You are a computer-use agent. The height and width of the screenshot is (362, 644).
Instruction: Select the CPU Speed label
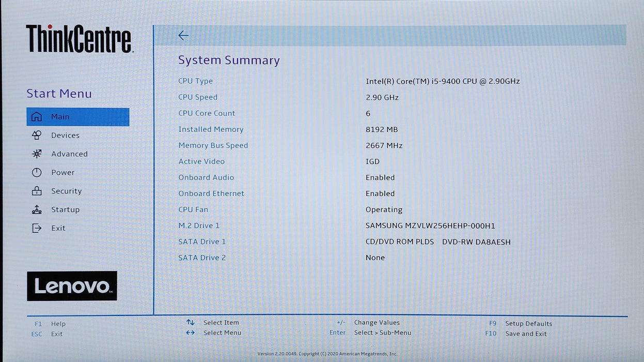coord(198,97)
